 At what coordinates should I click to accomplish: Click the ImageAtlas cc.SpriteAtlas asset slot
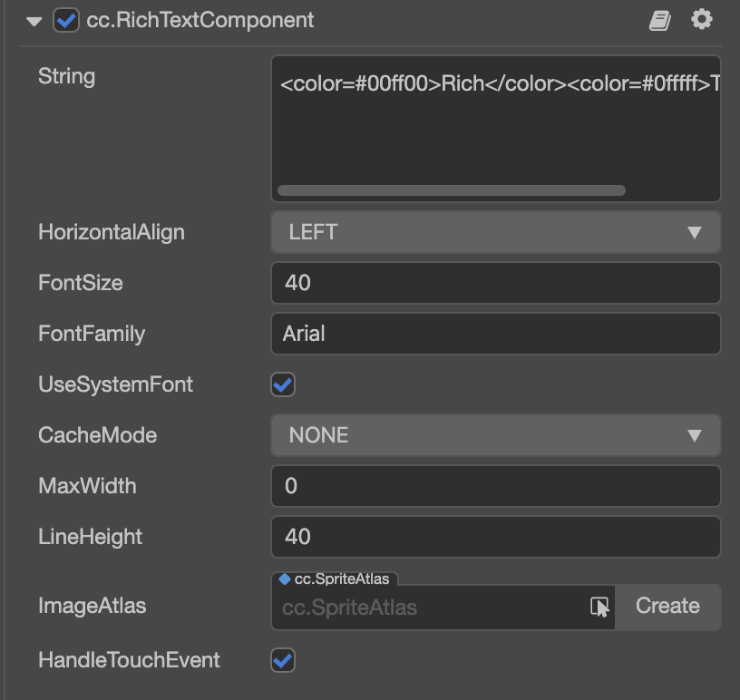(x=431, y=607)
